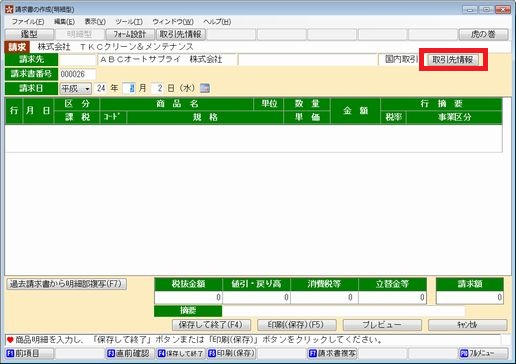Focus the day field showing 2
516x364 pixels.
pos(157,88)
